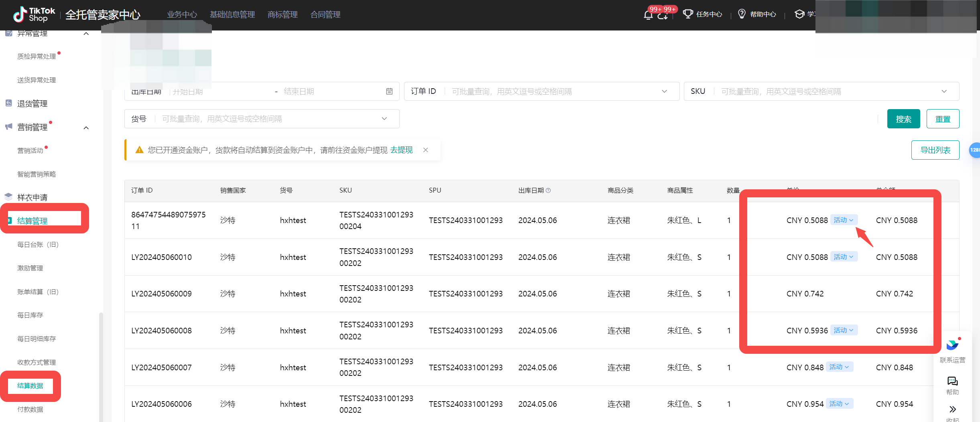
Task: Open 激励管理 in the sidebar
Action: point(30,268)
